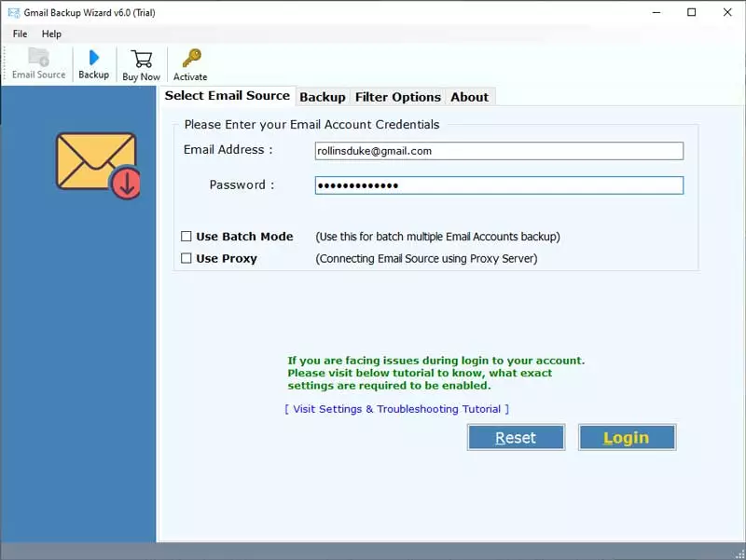Open the File menu

20,34
